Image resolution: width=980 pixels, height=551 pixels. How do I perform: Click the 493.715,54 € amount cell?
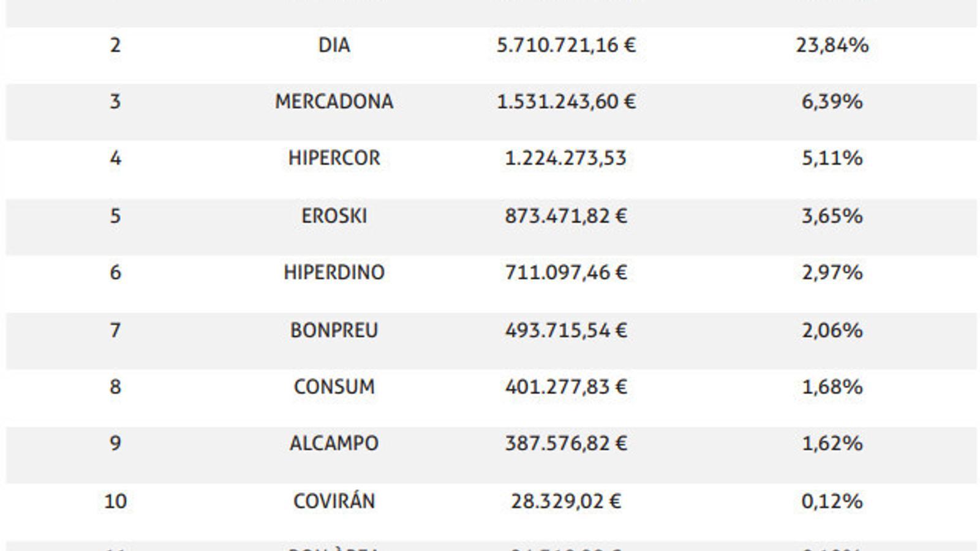[566, 331]
